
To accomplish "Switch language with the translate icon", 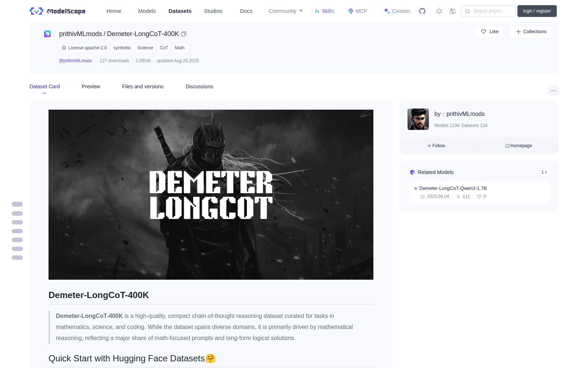I will coord(452,11).
